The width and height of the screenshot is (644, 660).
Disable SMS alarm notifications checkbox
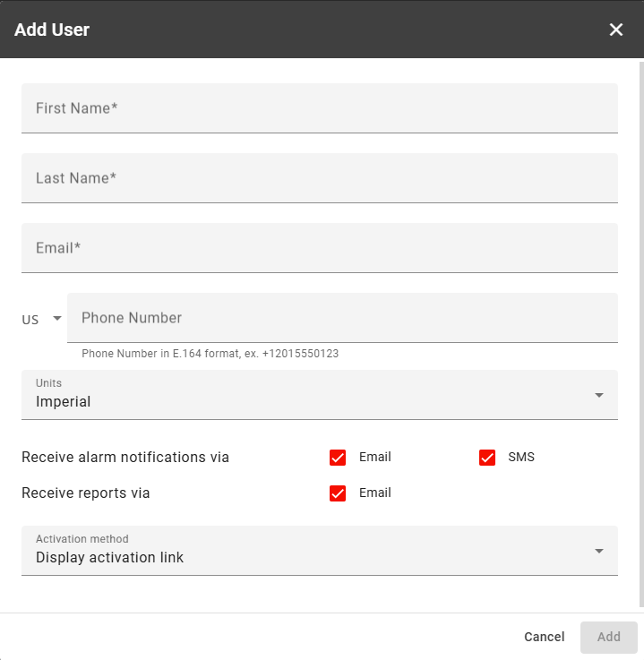pyautogui.click(x=487, y=458)
